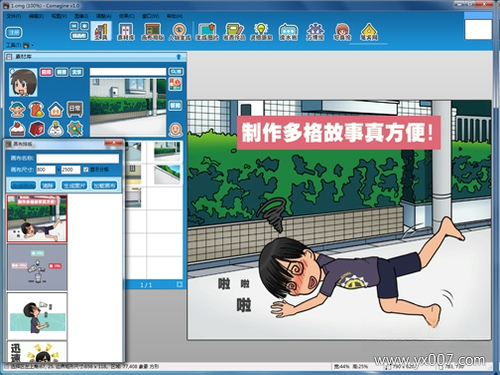Close the 画布排版 dialog

tap(114, 143)
